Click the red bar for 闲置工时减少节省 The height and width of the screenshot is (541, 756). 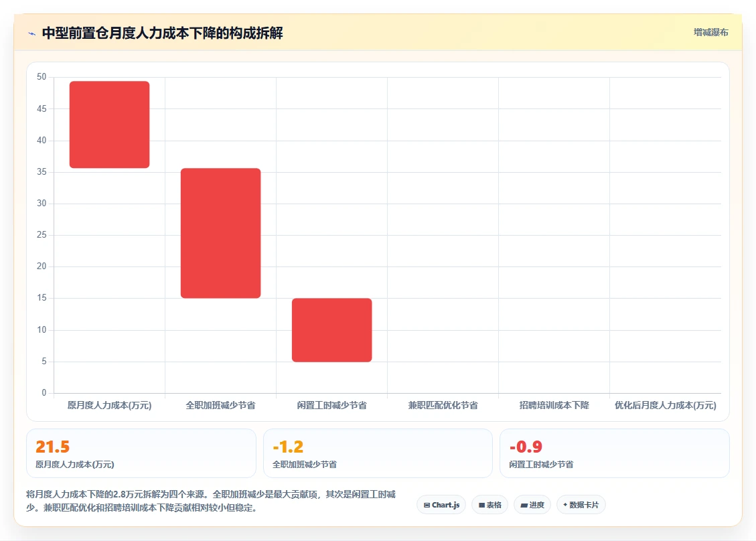click(331, 330)
